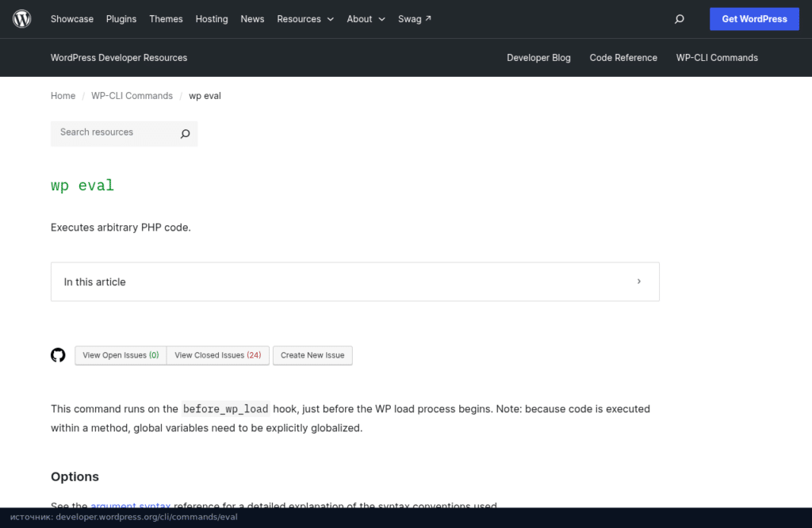Submit search with resources magnifier icon
812x528 pixels.
[x=185, y=133]
